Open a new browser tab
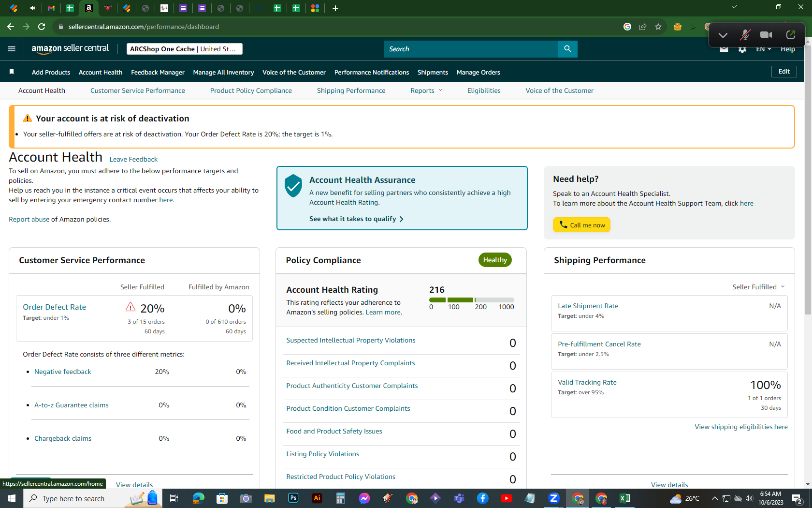 click(x=335, y=8)
